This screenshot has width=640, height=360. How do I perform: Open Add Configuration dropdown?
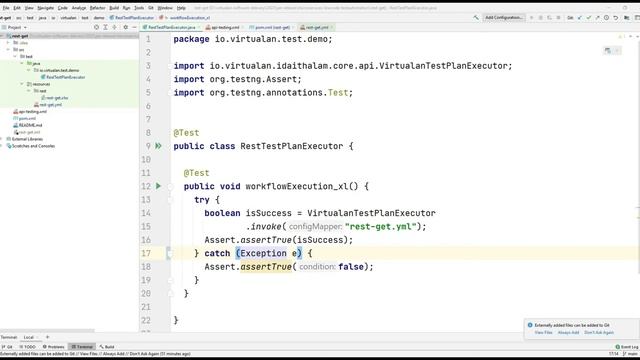coord(504,18)
